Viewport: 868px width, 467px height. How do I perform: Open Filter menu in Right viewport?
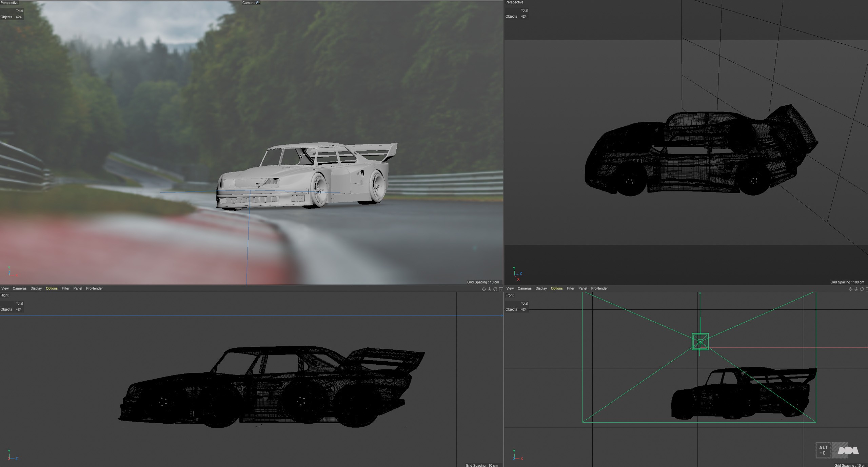click(x=65, y=288)
